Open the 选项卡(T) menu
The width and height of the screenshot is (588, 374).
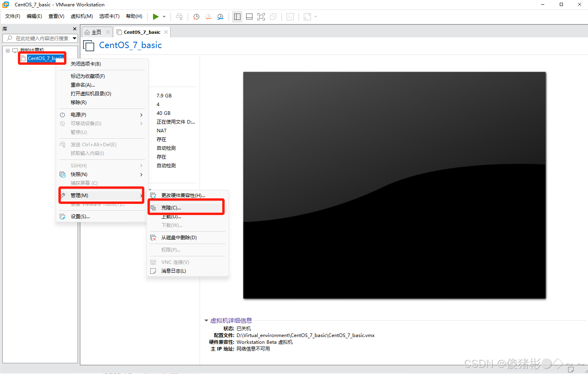pyautogui.click(x=109, y=16)
